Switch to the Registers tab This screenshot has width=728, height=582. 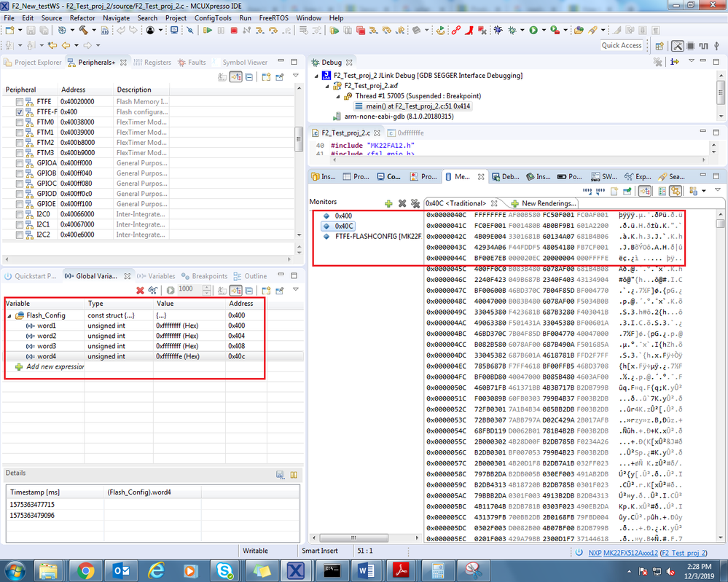[x=152, y=62]
